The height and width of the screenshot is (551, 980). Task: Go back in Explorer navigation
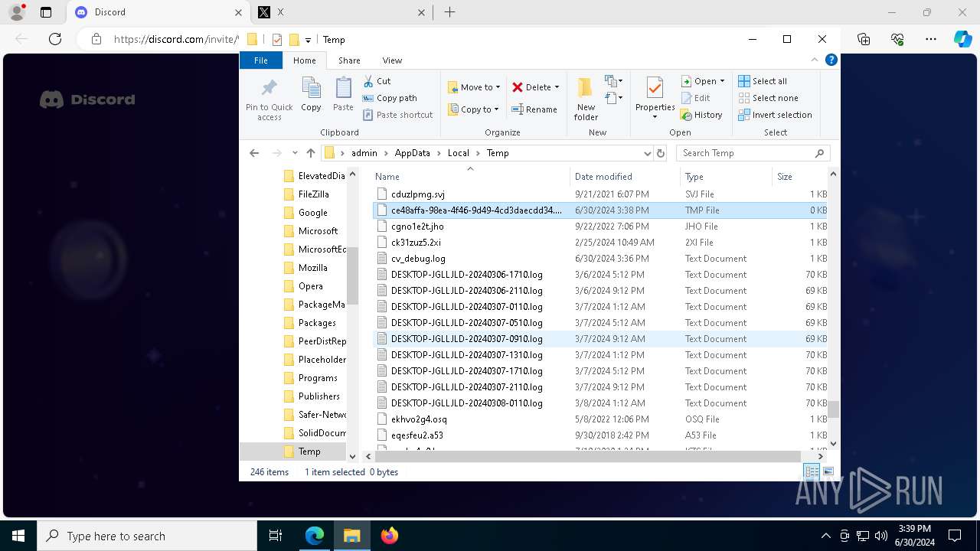click(x=254, y=153)
